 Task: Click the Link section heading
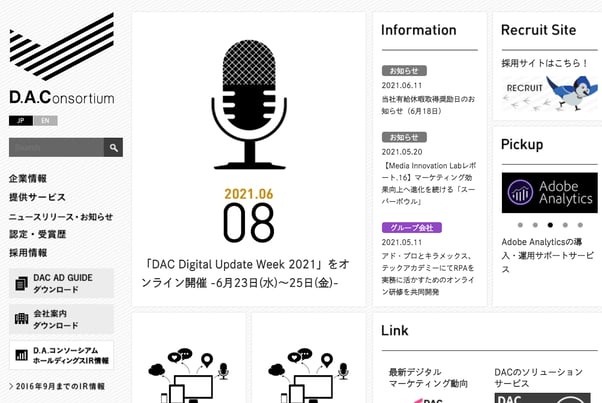(x=395, y=330)
